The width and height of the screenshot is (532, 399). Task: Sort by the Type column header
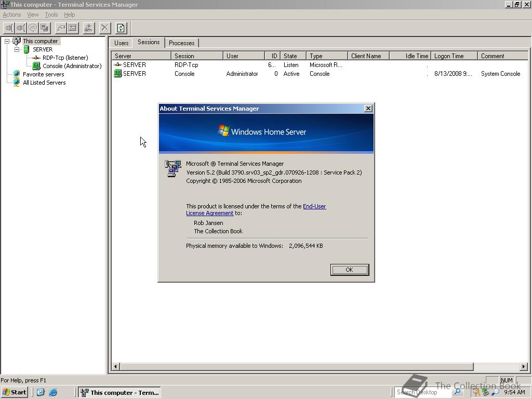coord(327,56)
